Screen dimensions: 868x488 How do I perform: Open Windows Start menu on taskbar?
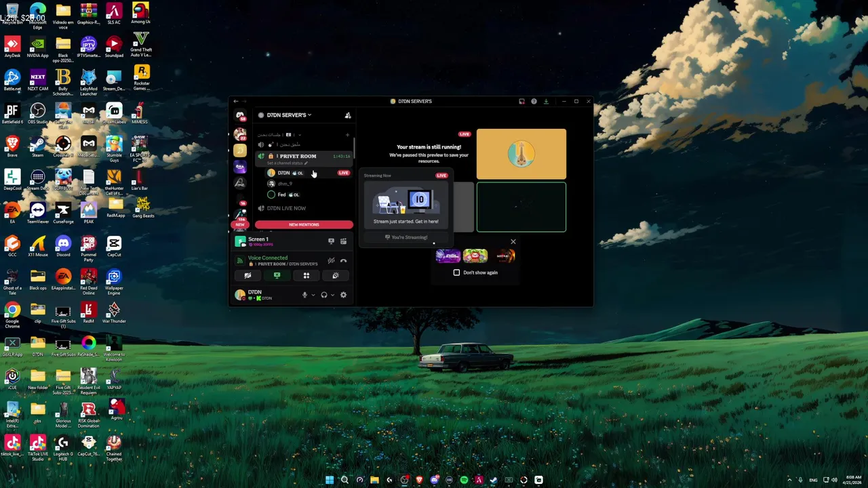coord(330,480)
